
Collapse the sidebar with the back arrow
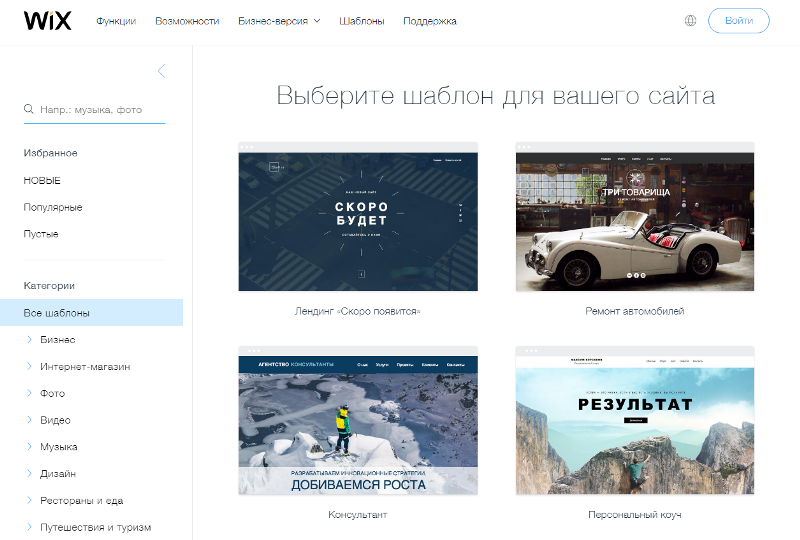coord(161,70)
